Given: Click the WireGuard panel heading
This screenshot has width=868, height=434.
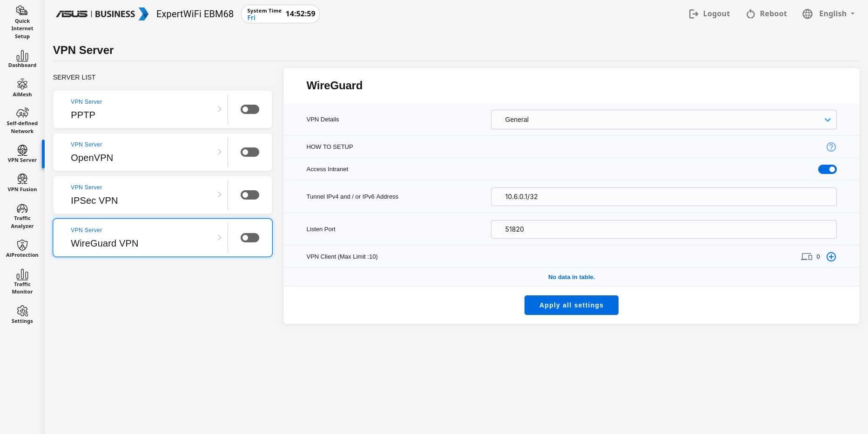Looking at the screenshot, I should (334, 86).
